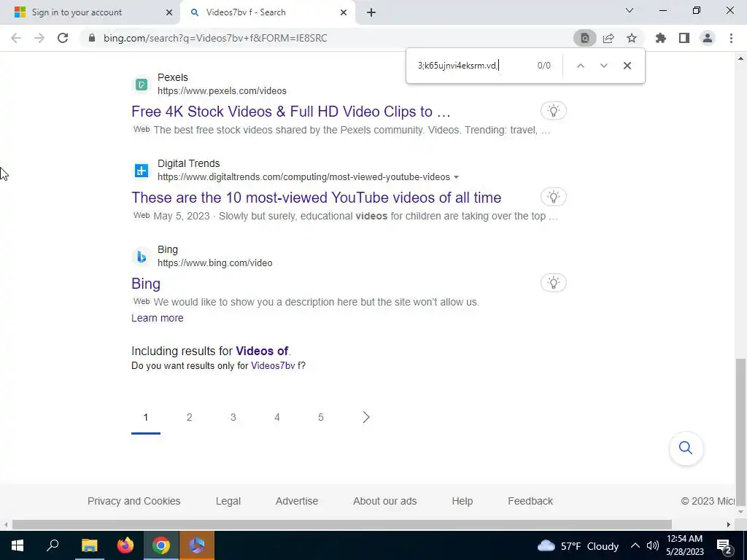Expand the digitaltrends URL dropdown arrow

click(456, 177)
